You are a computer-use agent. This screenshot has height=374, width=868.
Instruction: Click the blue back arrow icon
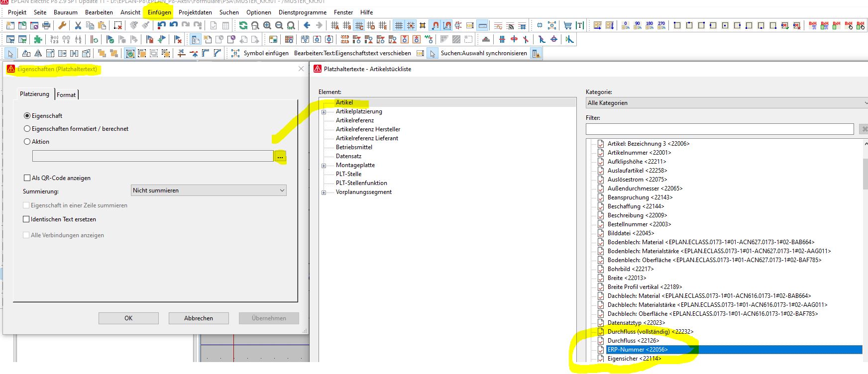(307, 25)
